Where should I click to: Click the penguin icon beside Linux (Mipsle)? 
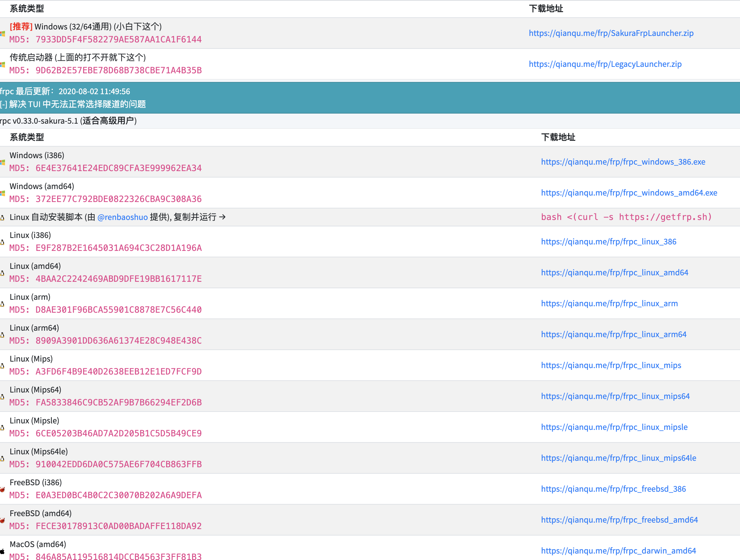2,427
